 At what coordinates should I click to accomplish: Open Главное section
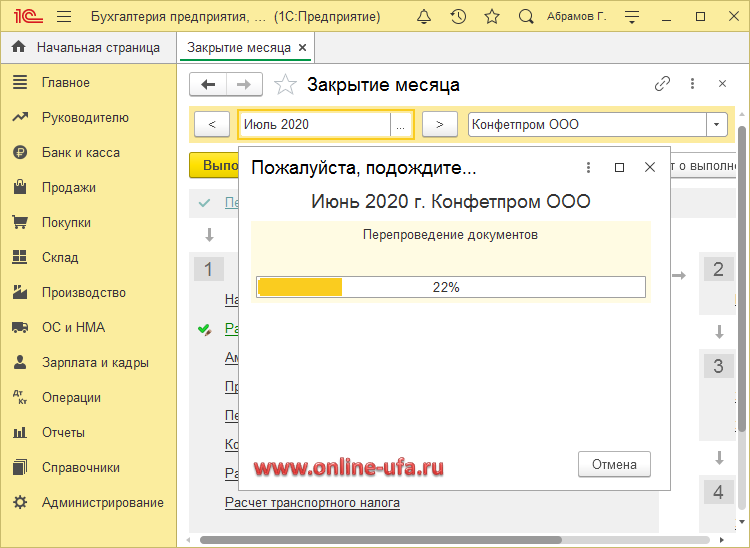(x=66, y=83)
